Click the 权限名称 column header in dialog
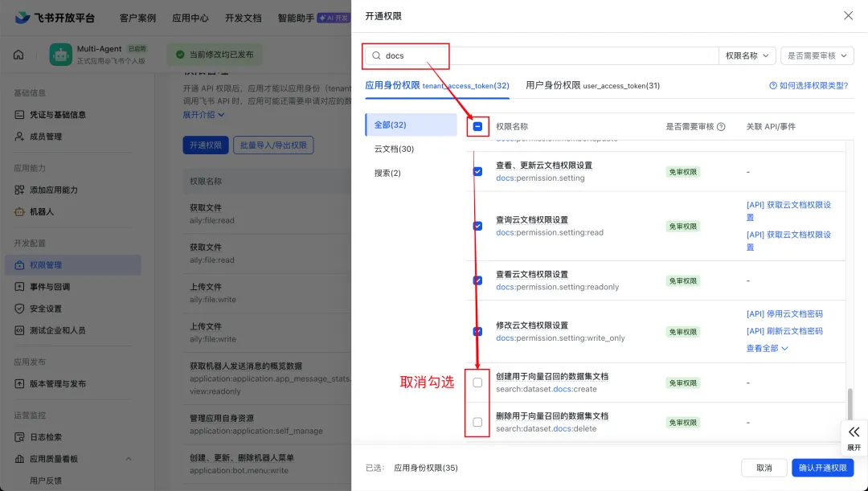Screen dimensions: 868x491 tap(512, 127)
